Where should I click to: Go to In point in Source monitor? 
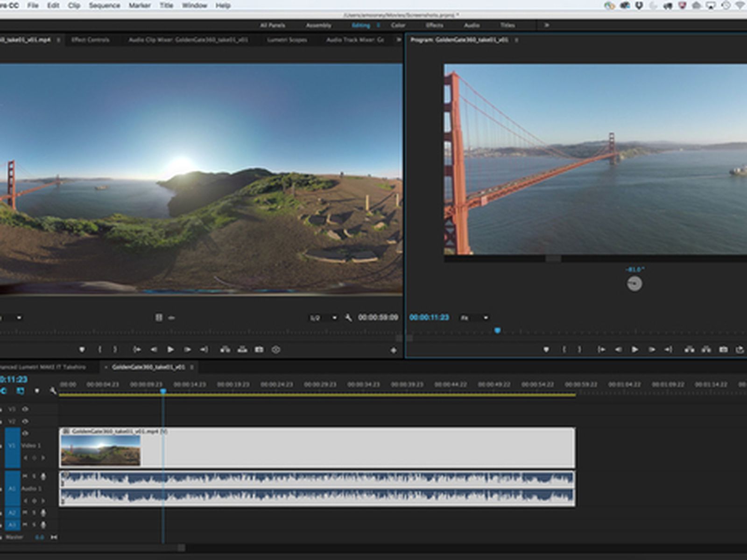(137, 350)
